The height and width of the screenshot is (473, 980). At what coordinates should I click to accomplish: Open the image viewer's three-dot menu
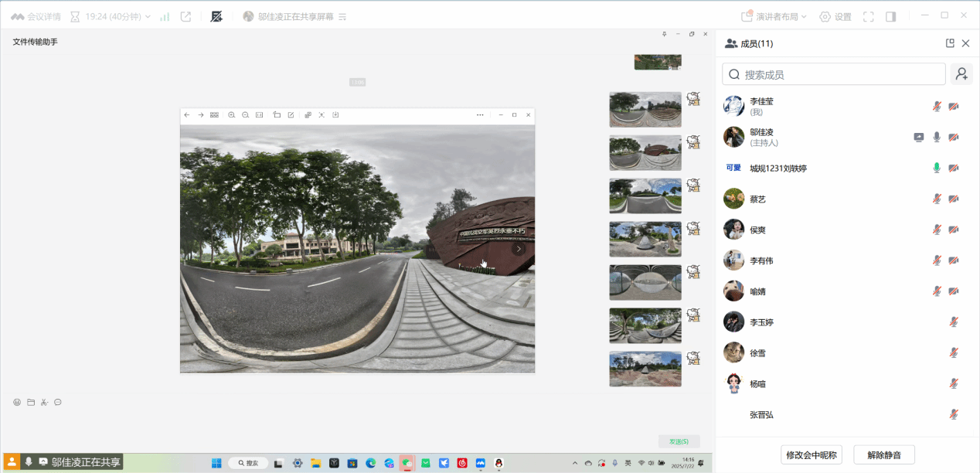[480, 115]
